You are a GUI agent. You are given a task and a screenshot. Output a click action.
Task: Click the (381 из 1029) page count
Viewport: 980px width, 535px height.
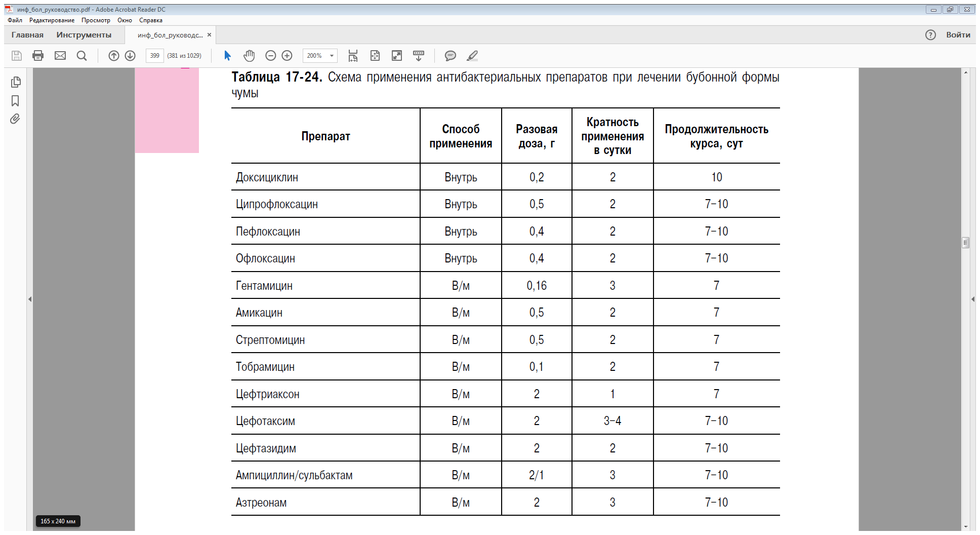184,56
